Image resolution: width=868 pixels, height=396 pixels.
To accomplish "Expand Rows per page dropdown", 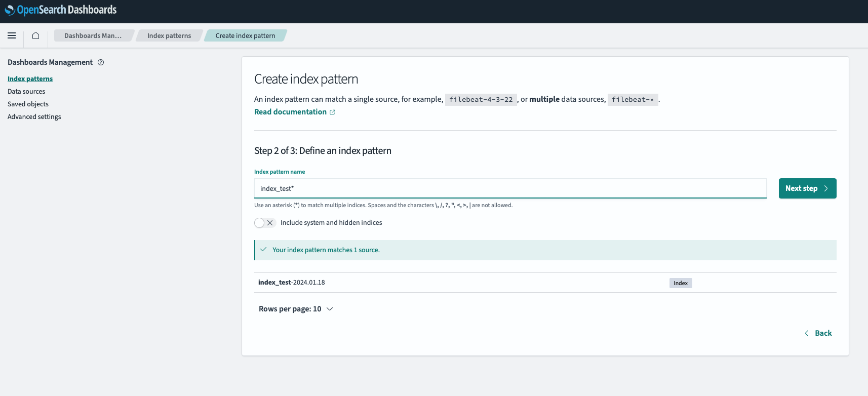I will pyautogui.click(x=296, y=309).
